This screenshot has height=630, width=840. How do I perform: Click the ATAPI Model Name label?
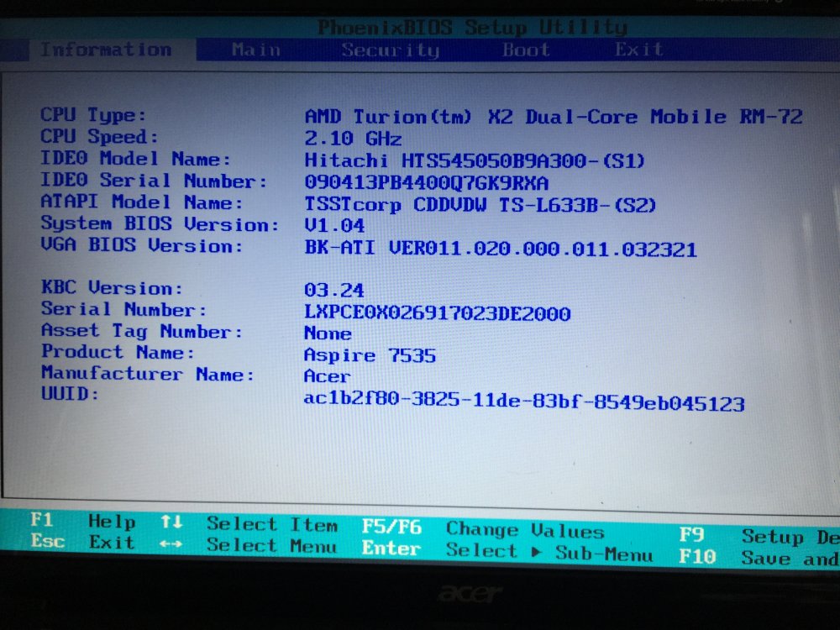coord(141,202)
